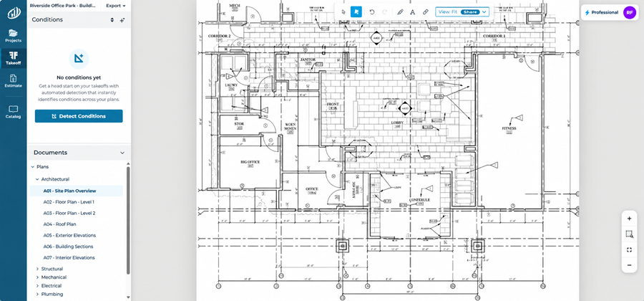
Task: Click the fit to screen icon
Action: click(629, 249)
